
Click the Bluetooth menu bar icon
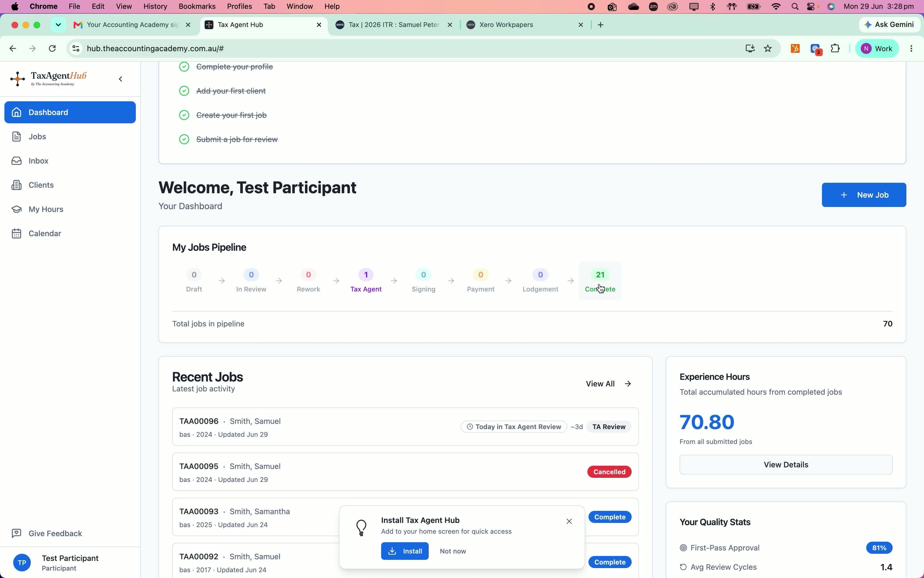coord(713,7)
